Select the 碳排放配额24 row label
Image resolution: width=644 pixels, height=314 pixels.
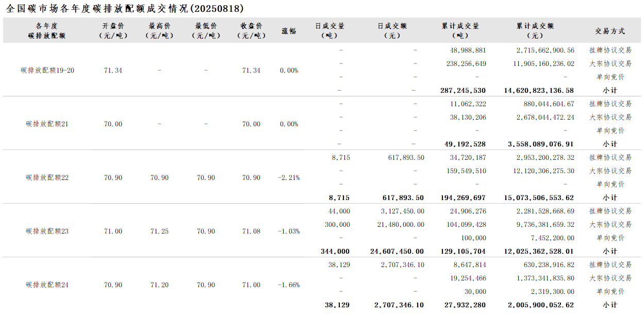[47, 285]
